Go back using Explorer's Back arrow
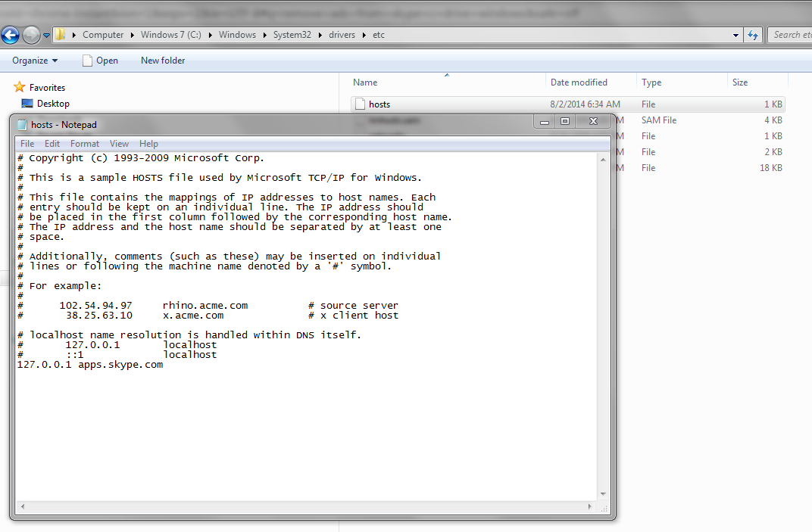 click(x=11, y=36)
